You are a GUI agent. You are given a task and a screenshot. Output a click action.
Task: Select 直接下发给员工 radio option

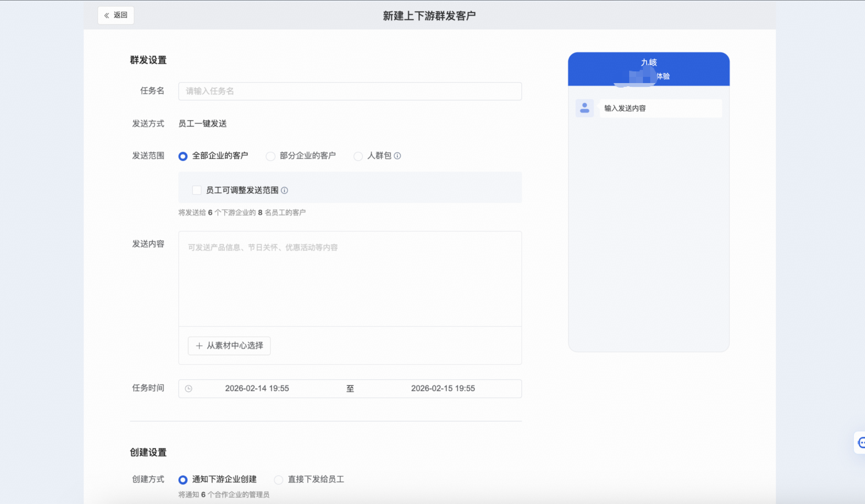(279, 480)
